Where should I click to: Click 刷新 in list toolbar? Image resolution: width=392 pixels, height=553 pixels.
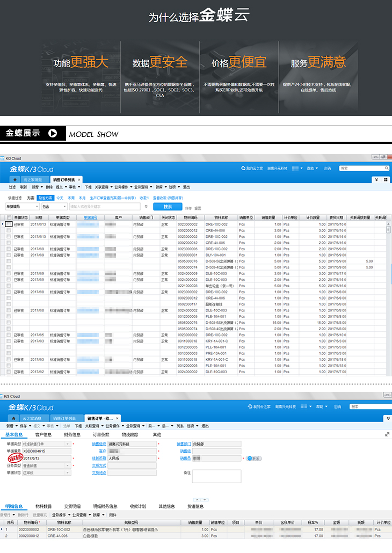23,187
